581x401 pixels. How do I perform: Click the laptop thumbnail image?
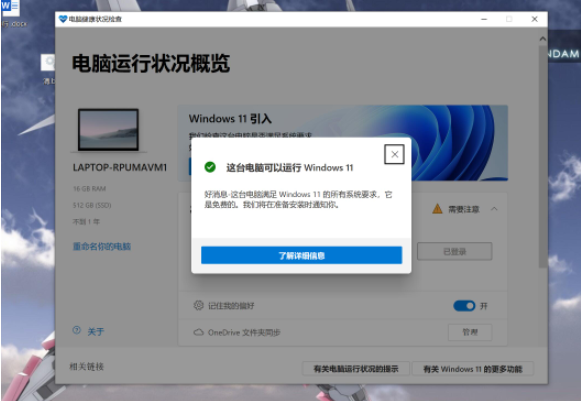point(109,130)
